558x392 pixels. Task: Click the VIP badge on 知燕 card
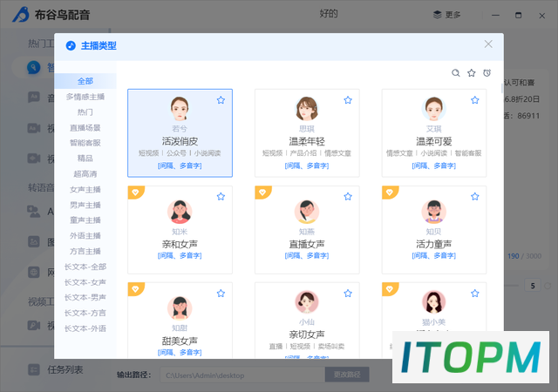pyautogui.click(x=263, y=193)
